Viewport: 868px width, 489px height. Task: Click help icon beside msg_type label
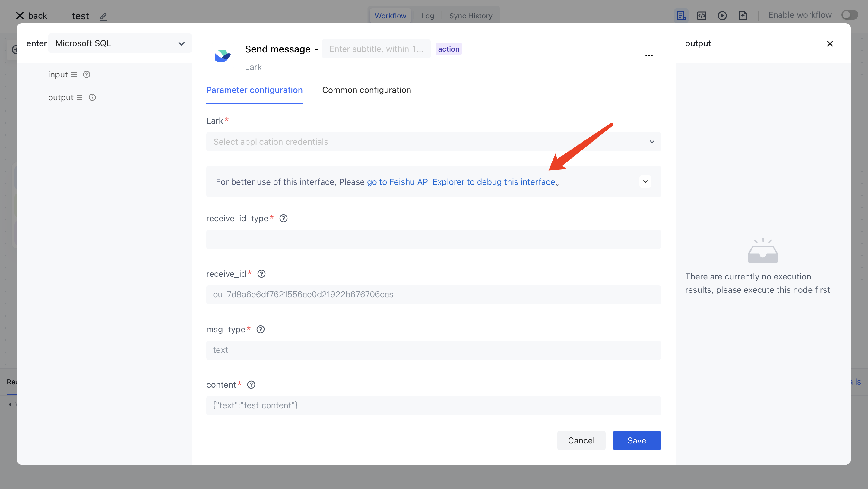pyautogui.click(x=261, y=329)
